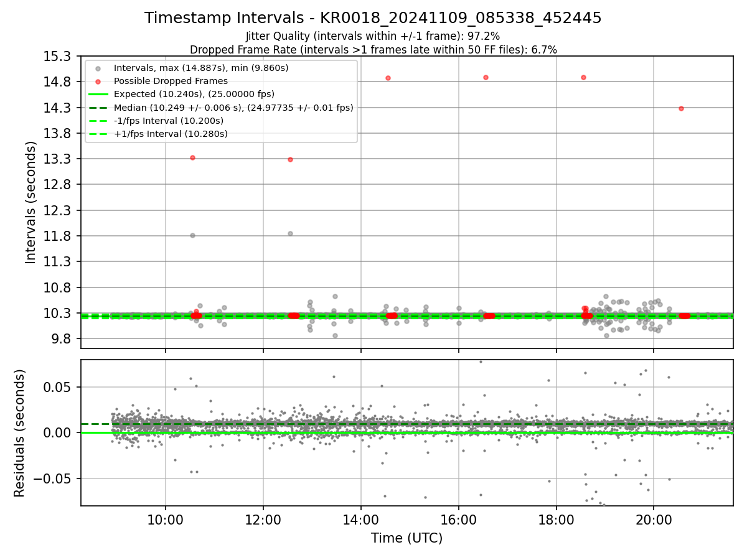
Task: Click the x-axis label 'Time (UTC)'
Action: pos(406,538)
